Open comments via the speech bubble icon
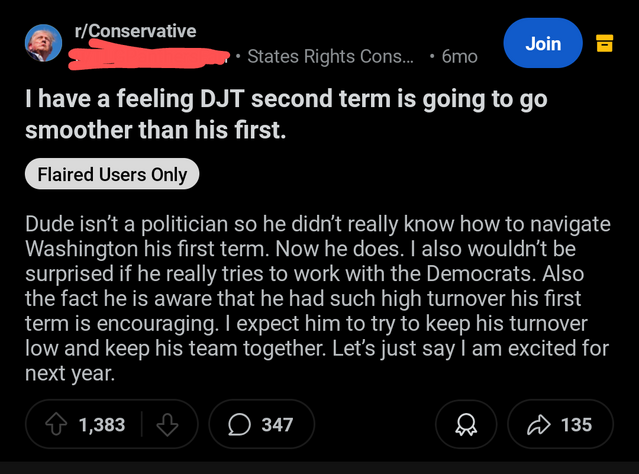Image resolution: width=639 pixels, height=474 pixels. coord(240,424)
